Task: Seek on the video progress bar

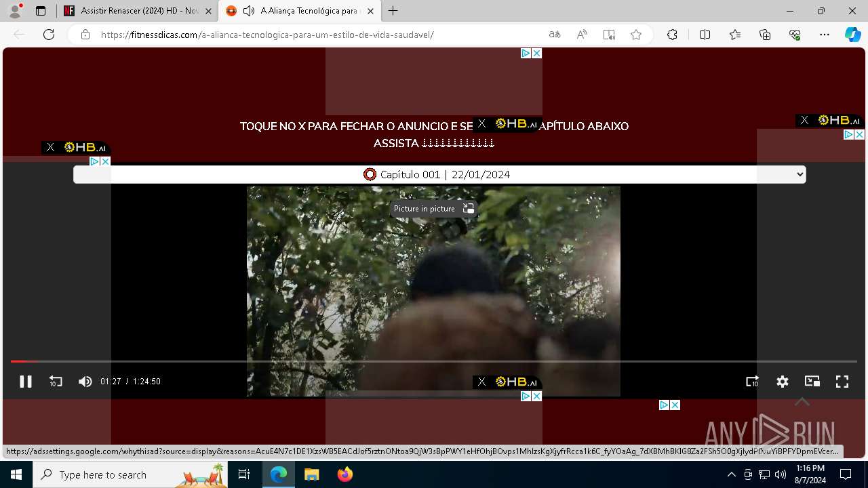Action: (434, 361)
